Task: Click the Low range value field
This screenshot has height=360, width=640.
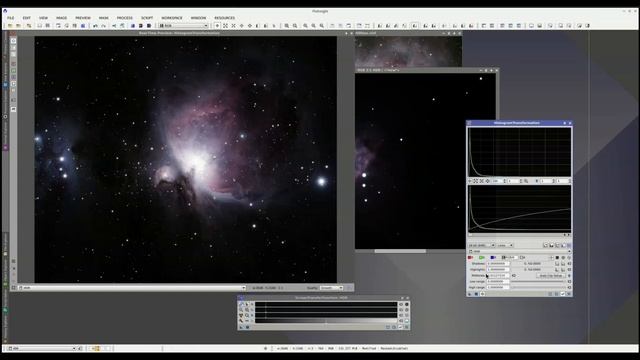Action: [x=498, y=282]
